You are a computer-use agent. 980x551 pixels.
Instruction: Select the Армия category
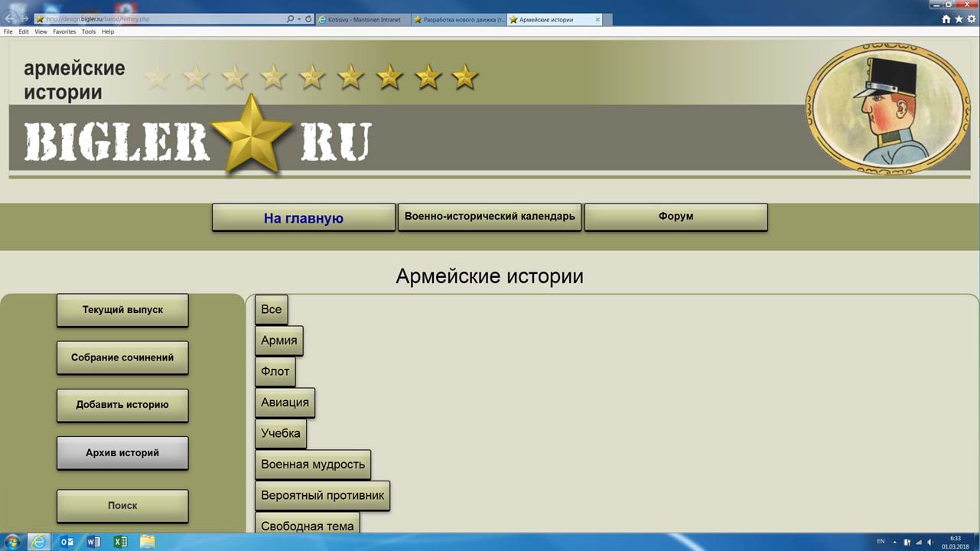pyautogui.click(x=278, y=341)
